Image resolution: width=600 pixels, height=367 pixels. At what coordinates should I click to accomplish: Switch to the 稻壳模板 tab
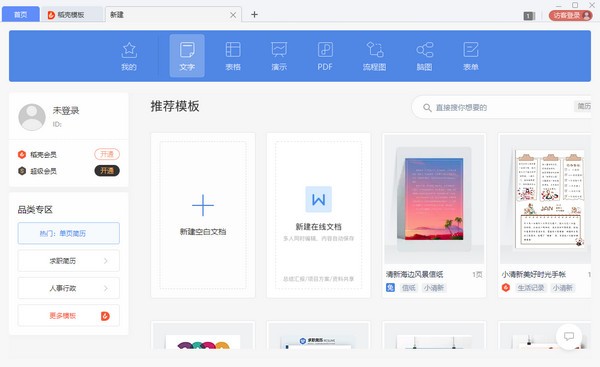[x=72, y=15]
